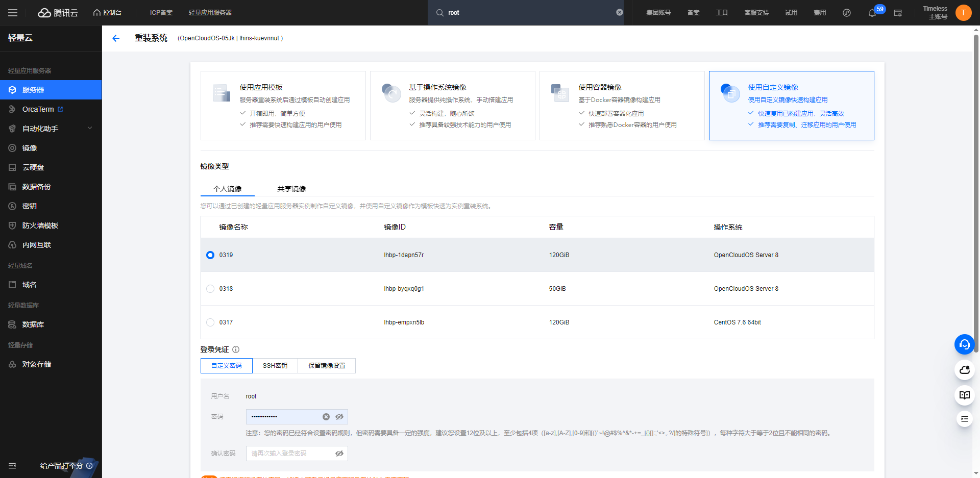Choose the 使用应用模板 reinstall option
980x478 pixels.
coord(283,106)
